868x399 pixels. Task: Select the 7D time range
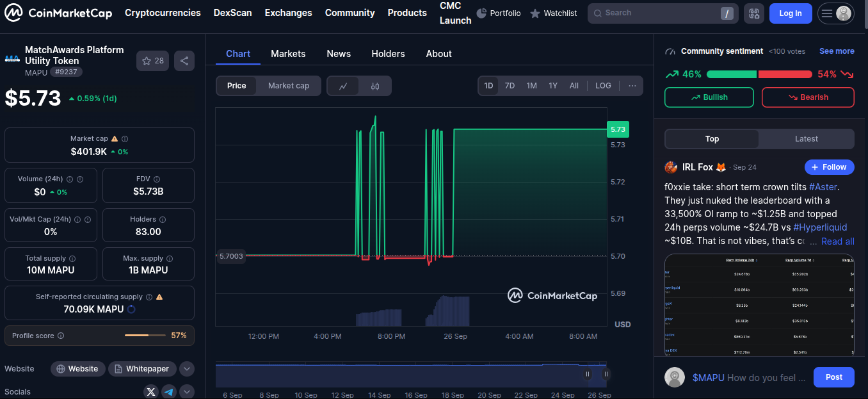pos(510,86)
